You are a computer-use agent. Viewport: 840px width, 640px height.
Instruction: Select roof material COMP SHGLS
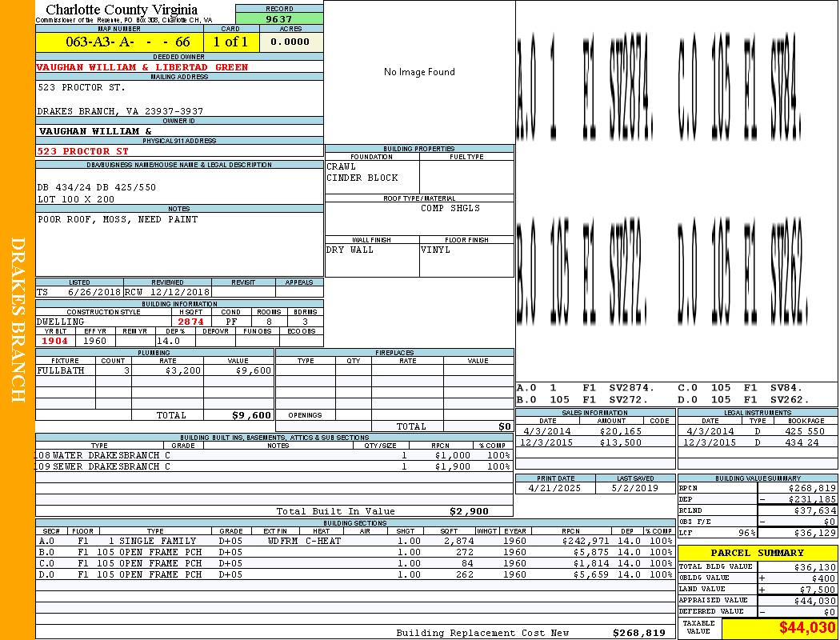(450, 208)
